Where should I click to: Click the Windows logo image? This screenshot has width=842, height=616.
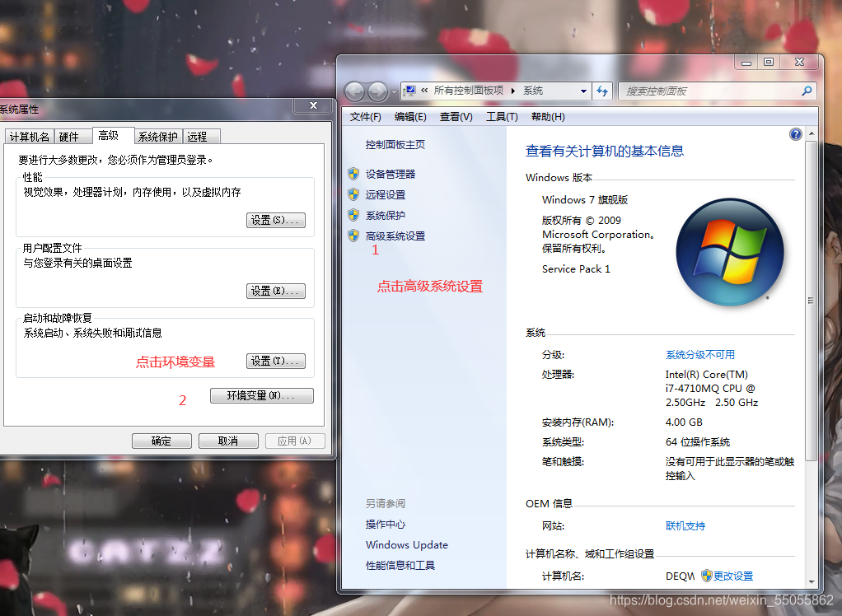(x=730, y=252)
